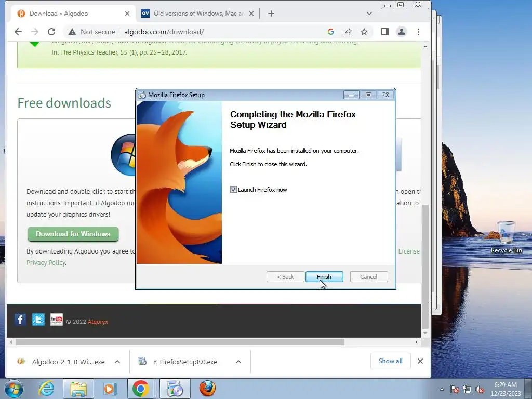Go forward in Chrome navigation

pyautogui.click(x=35, y=32)
